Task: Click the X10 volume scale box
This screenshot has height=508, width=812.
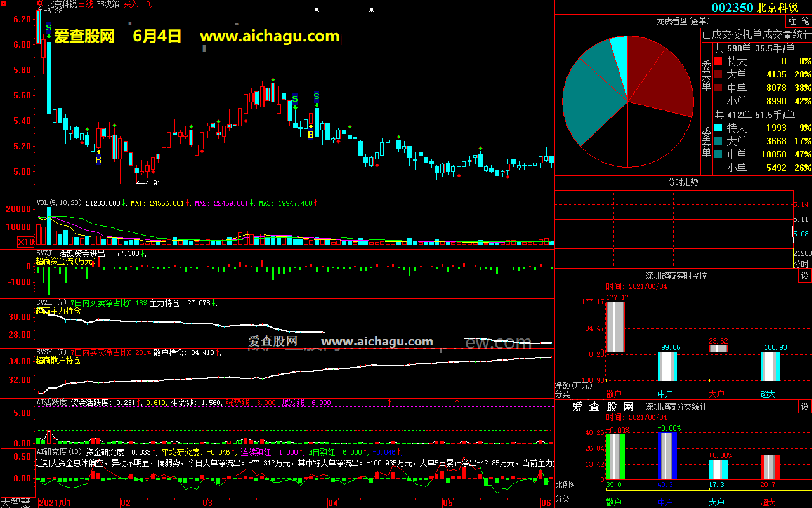Action: tap(26, 242)
